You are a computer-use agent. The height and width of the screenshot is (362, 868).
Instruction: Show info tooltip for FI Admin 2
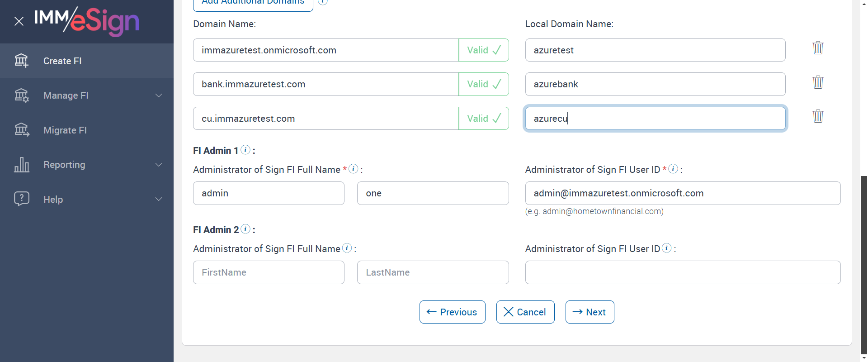point(245,229)
